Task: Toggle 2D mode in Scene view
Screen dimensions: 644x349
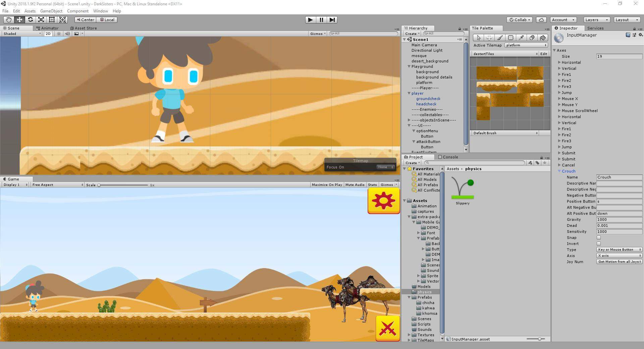Action: [48, 34]
